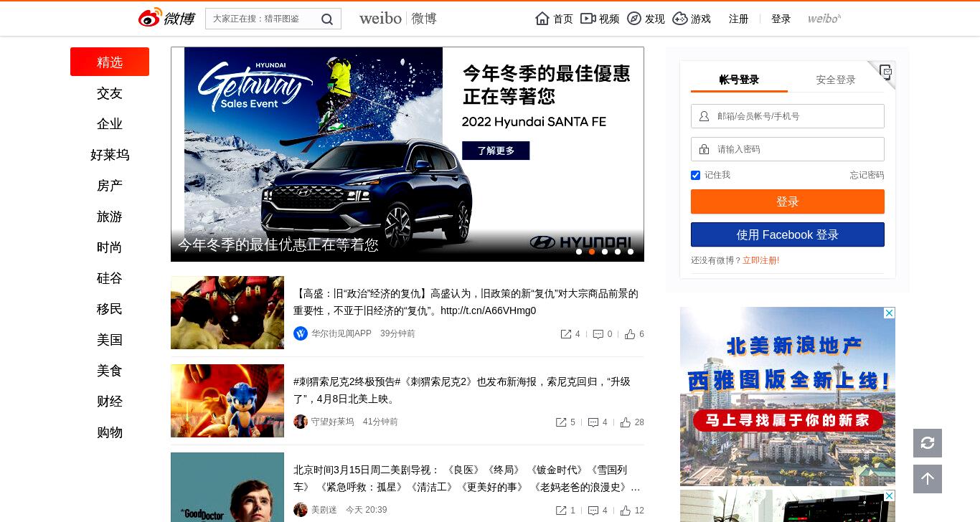980x522 pixels.
Task: Select 购物 category in sidebar
Action: (x=110, y=432)
